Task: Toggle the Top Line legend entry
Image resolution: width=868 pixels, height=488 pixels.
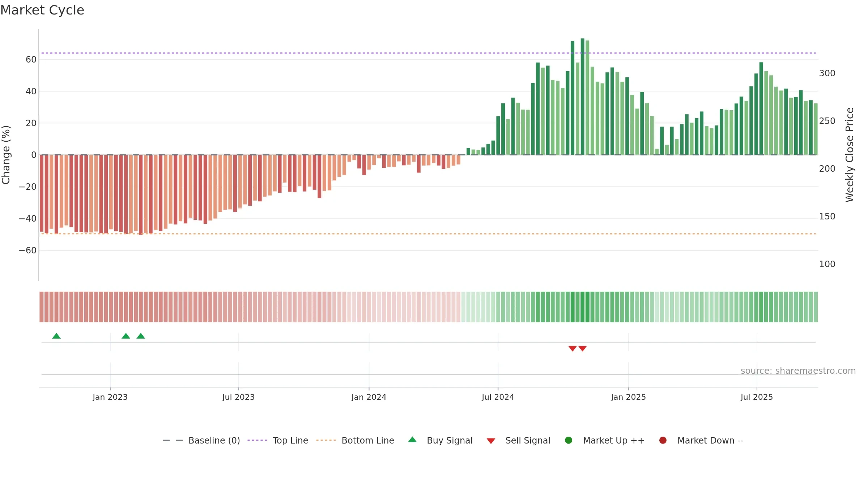Action: click(x=278, y=440)
